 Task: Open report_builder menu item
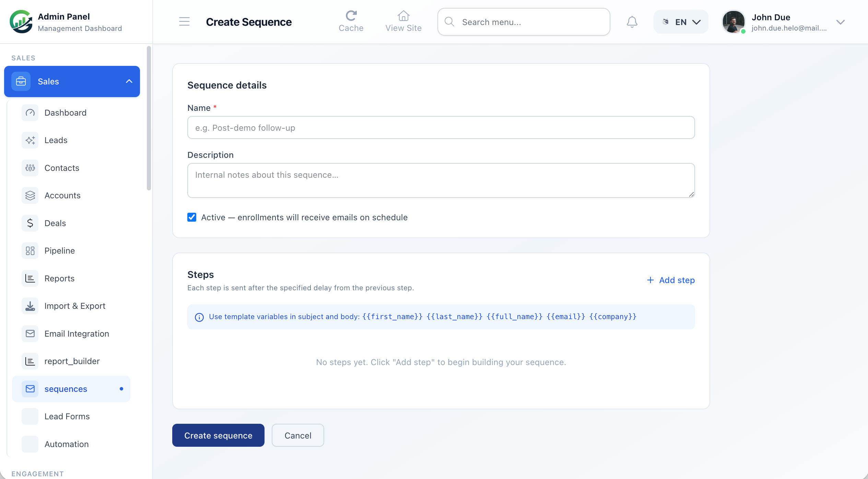tap(71, 361)
